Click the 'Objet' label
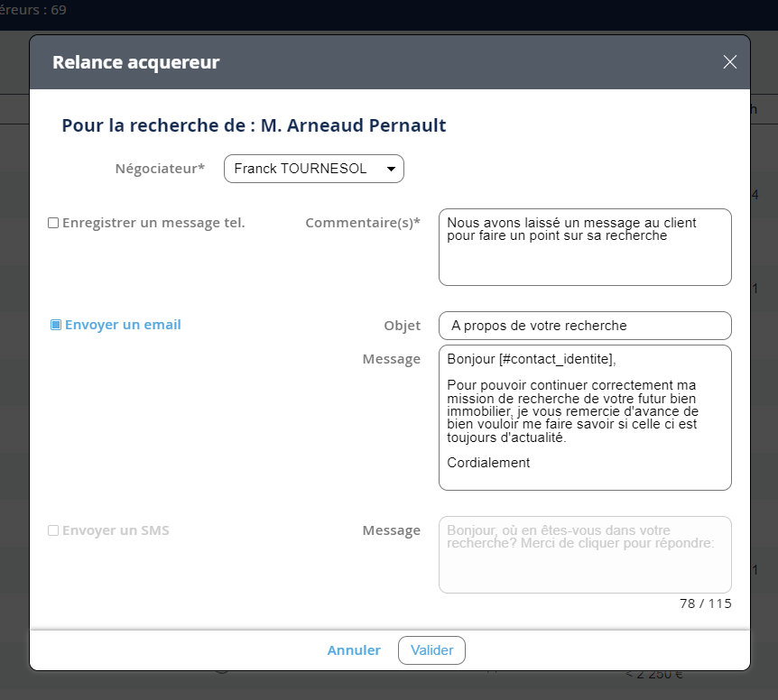Screen dimensions: 778x700 click(402, 326)
